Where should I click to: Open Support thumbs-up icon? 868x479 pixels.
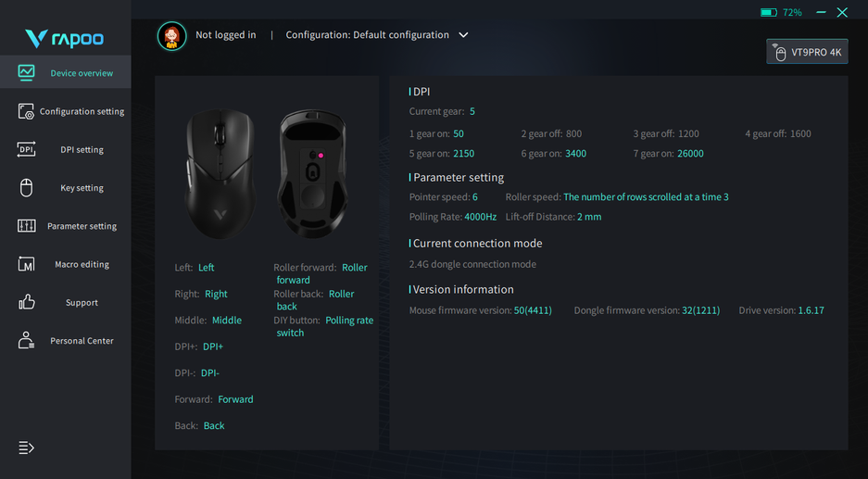[x=26, y=302]
